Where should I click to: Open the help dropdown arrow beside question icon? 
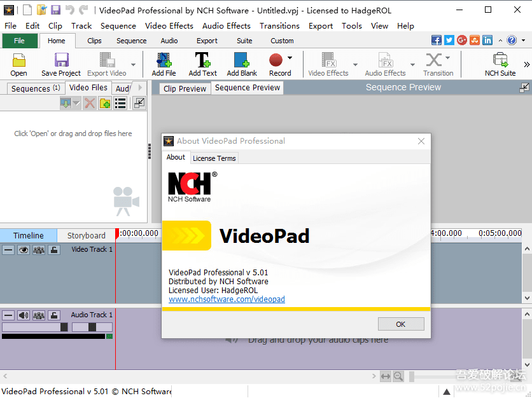pos(524,41)
